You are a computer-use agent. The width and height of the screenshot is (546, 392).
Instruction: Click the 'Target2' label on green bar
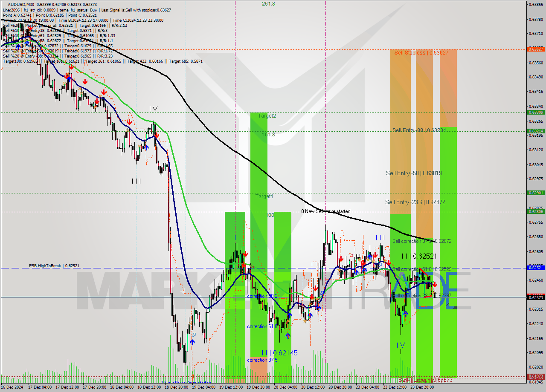coord(267,116)
